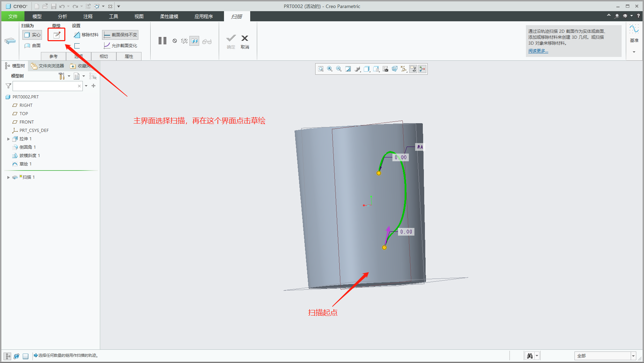Viewport: 644px width, 363px height.
Task: Toggle the Surface (曲面) sweep option
Action: pyautogui.click(x=32, y=46)
